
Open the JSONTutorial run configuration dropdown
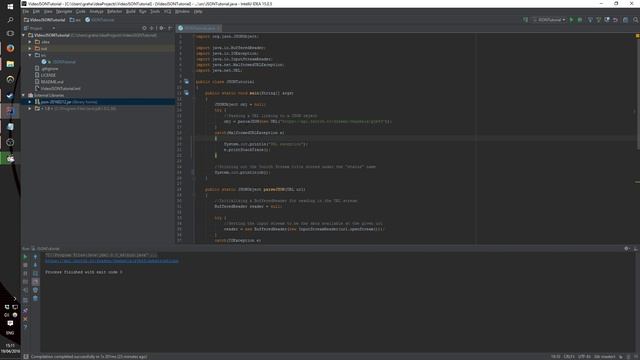point(549,20)
